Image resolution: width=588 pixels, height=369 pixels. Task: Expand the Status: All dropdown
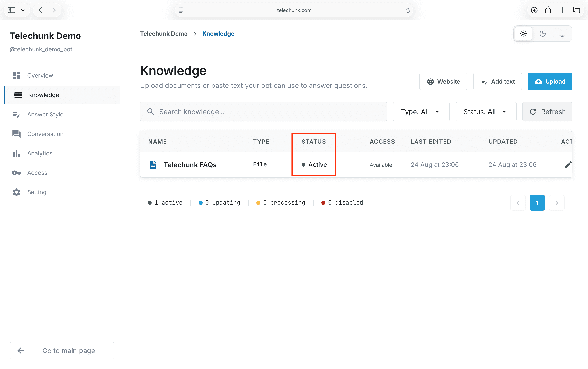pos(486,112)
